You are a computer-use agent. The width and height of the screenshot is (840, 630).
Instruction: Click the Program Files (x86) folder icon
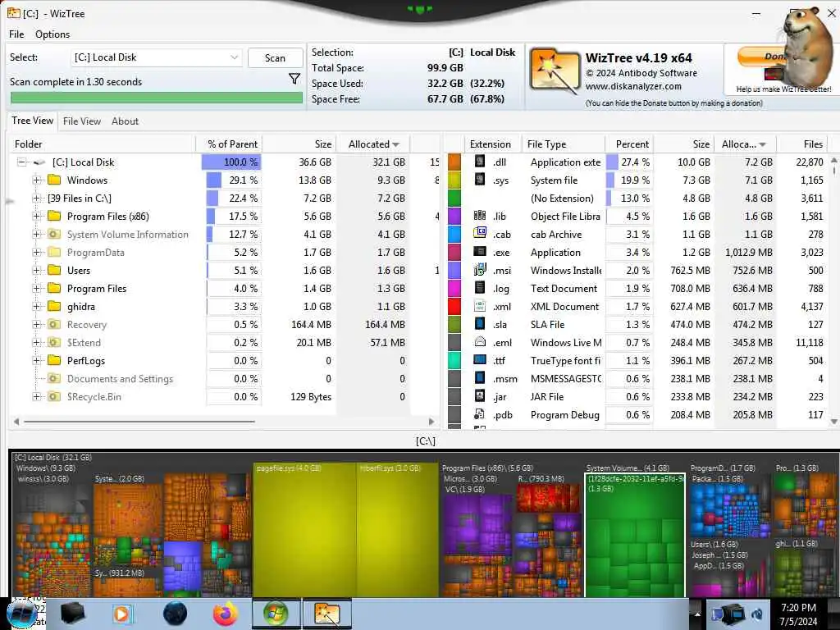point(54,216)
